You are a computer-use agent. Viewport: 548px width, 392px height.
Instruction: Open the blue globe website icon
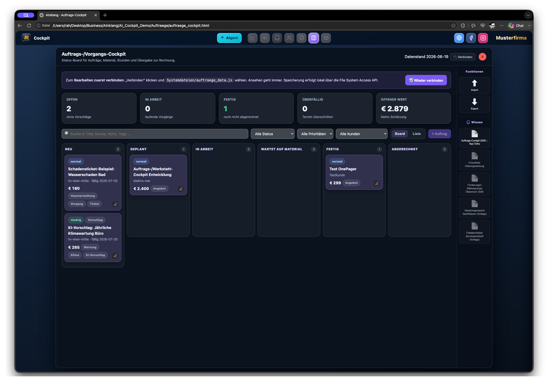[x=459, y=38]
